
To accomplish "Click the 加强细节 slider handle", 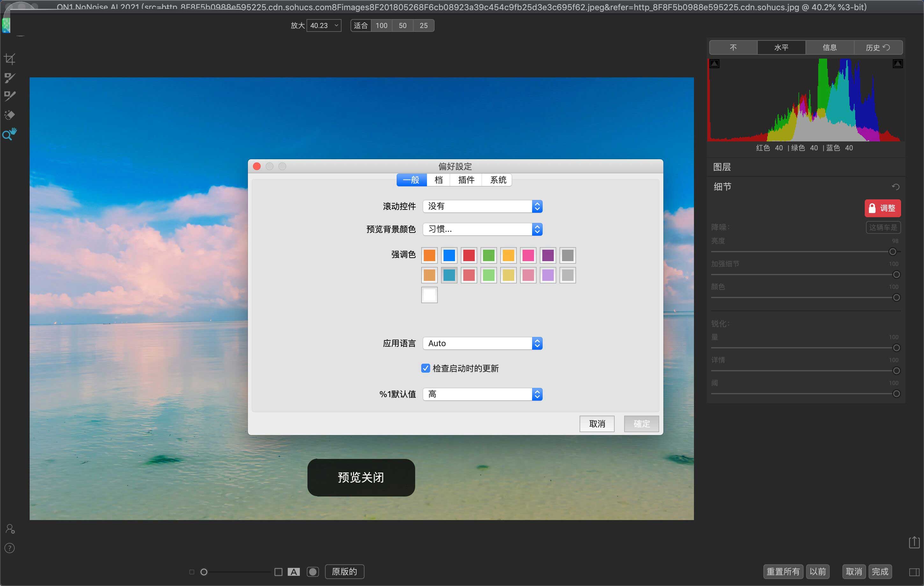I will point(896,275).
